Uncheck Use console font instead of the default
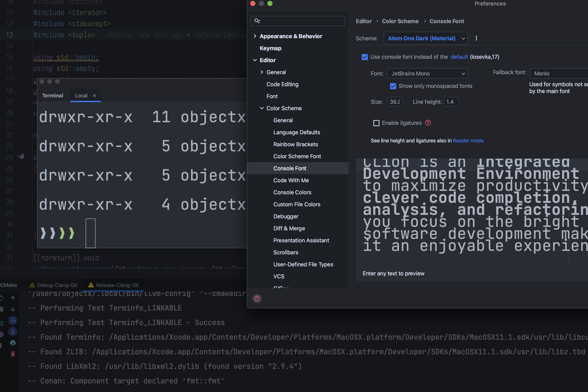The height and width of the screenshot is (392, 588). pos(365,57)
